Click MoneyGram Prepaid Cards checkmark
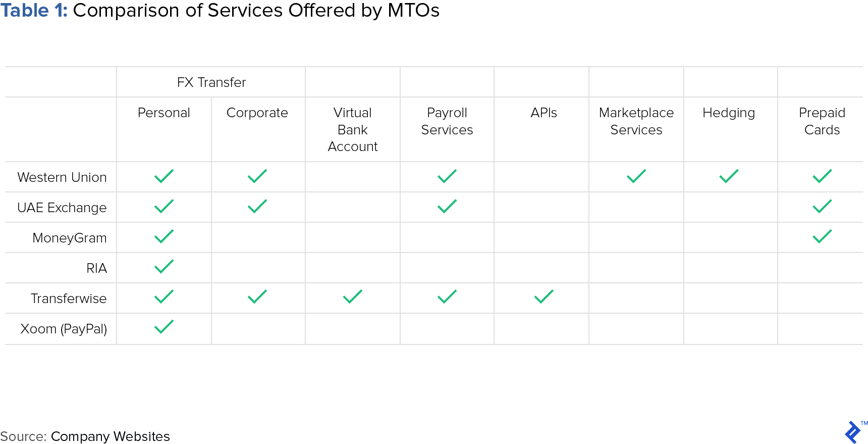Viewport: 868px width, 444px height. click(822, 236)
